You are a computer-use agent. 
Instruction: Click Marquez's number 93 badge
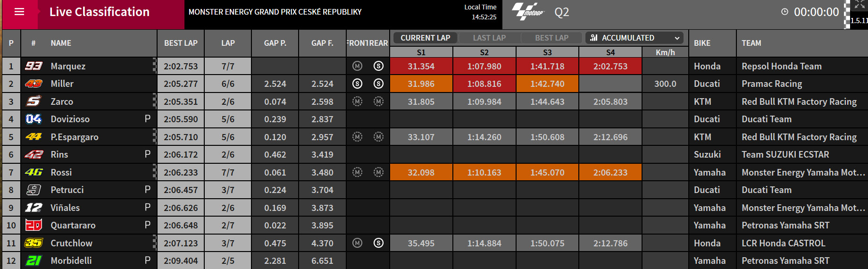[x=33, y=66]
